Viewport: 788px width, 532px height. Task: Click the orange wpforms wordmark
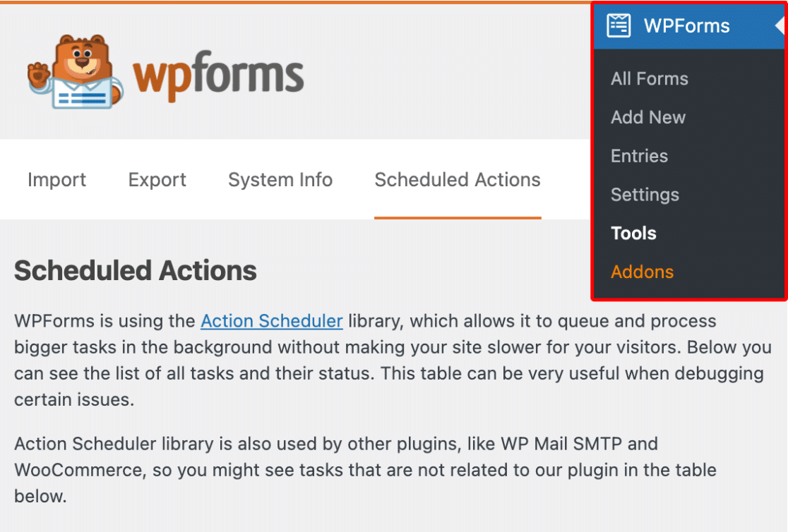tap(219, 71)
